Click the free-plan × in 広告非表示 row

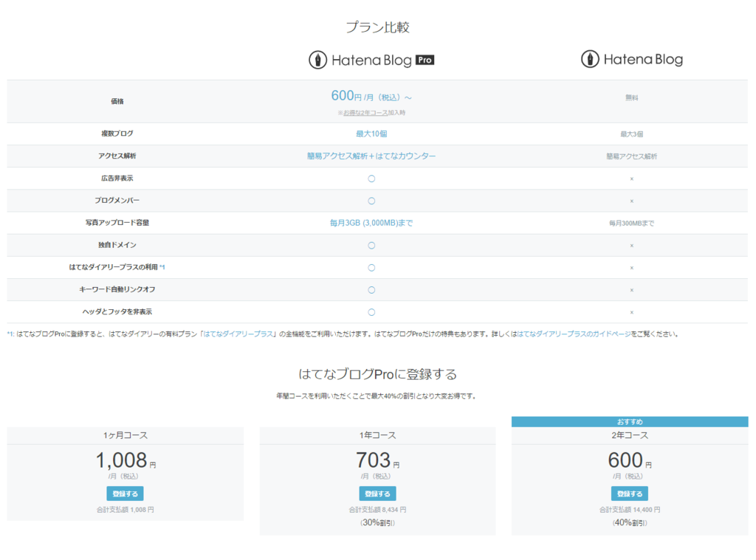[x=632, y=179]
